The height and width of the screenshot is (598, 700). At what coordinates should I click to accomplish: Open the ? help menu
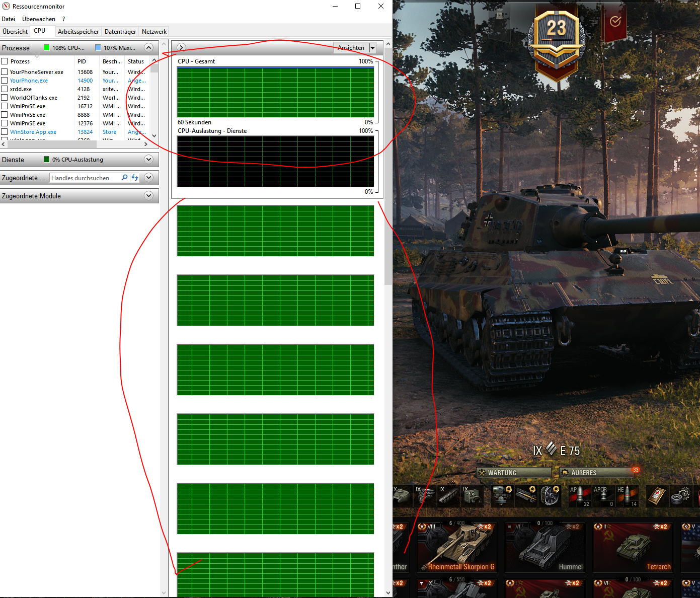coord(64,19)
